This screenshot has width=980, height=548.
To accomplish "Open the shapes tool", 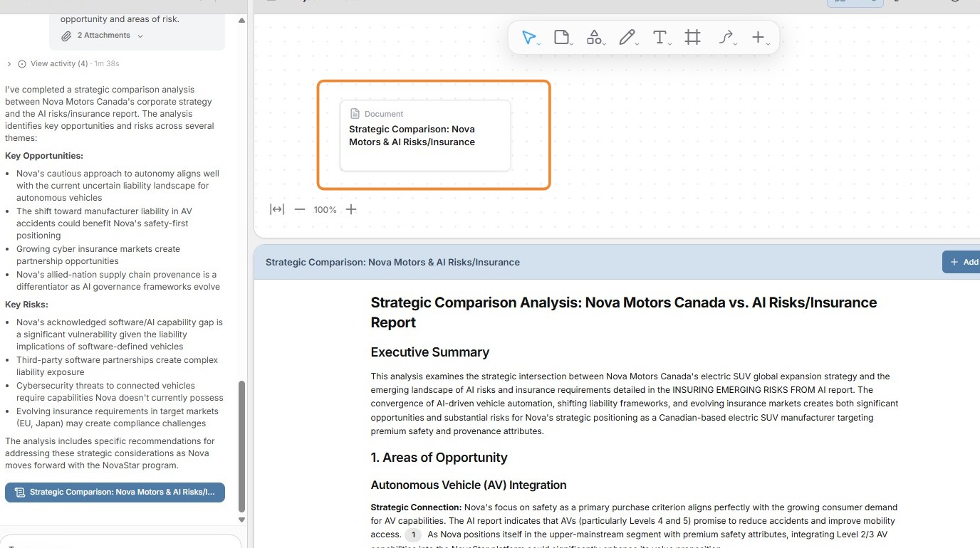I will [594, 38].
